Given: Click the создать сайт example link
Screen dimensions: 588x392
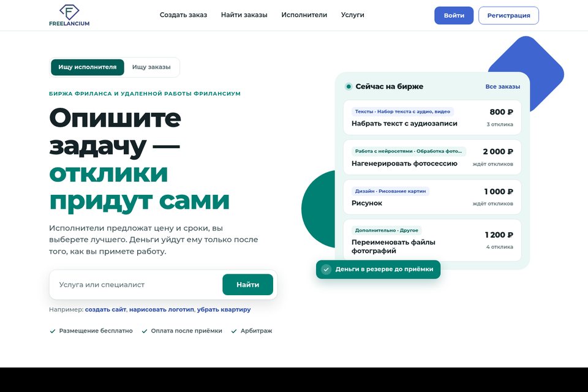Looking at the screenshot, I should point(105,310).
